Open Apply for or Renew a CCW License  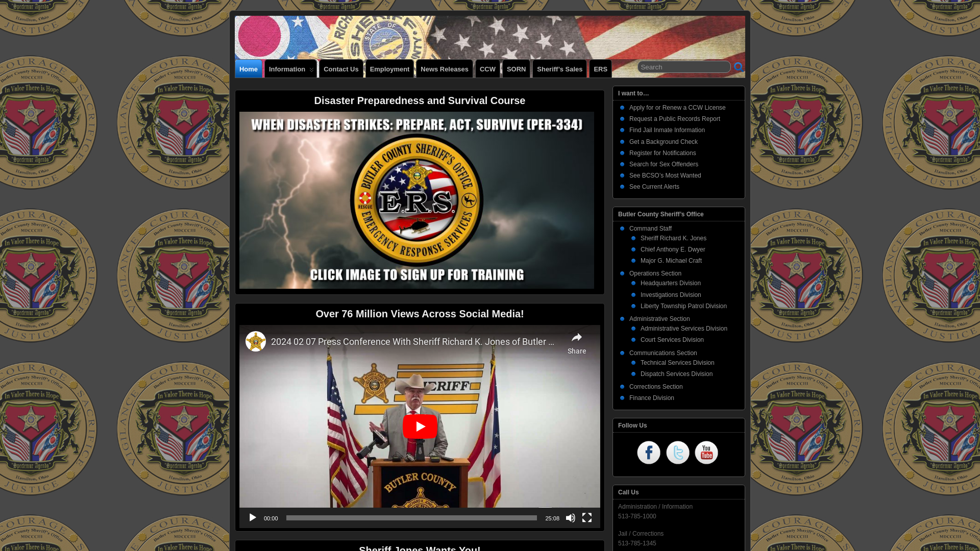pyautogui.click(x=677, y=108)
